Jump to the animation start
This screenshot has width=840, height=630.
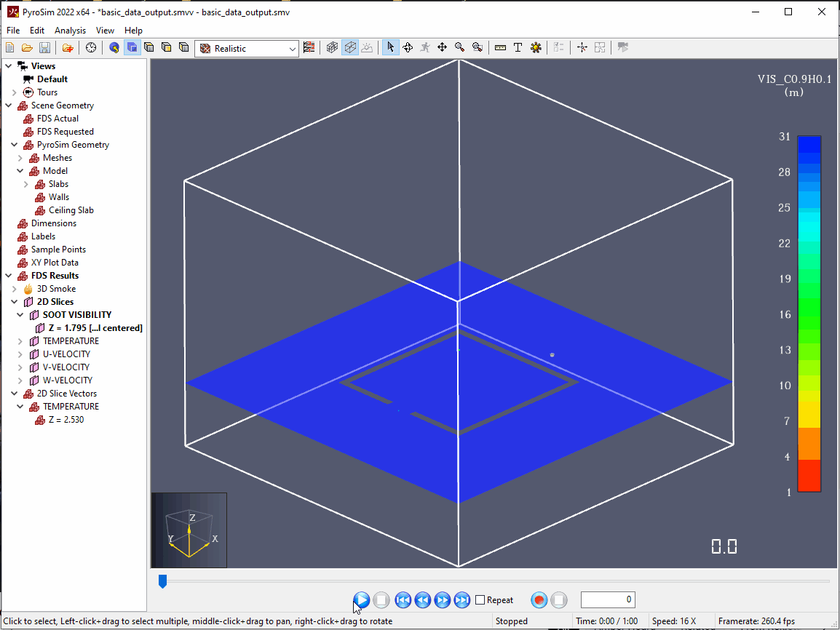pyautogui.click(x=403, y=600)
